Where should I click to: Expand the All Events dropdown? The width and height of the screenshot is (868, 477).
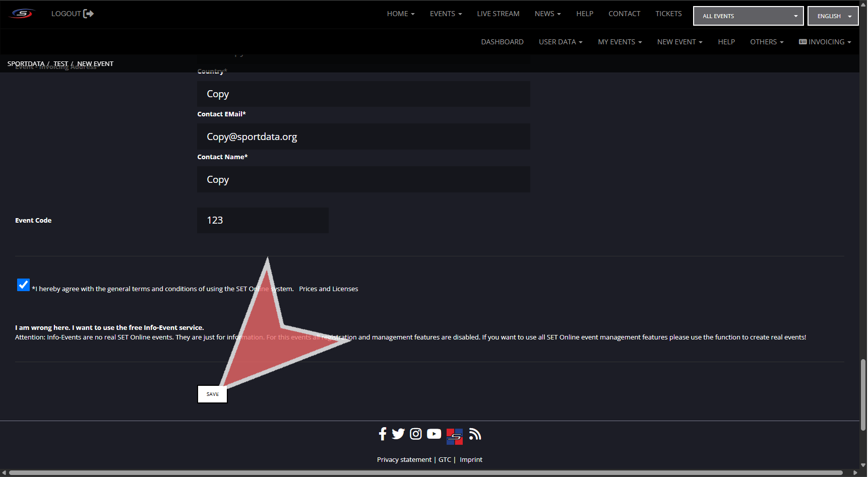748,16
